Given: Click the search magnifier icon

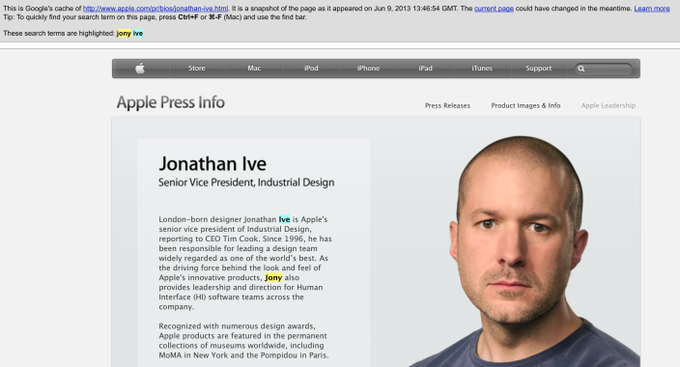Looking at the screenshot, I should coord(581,69).
